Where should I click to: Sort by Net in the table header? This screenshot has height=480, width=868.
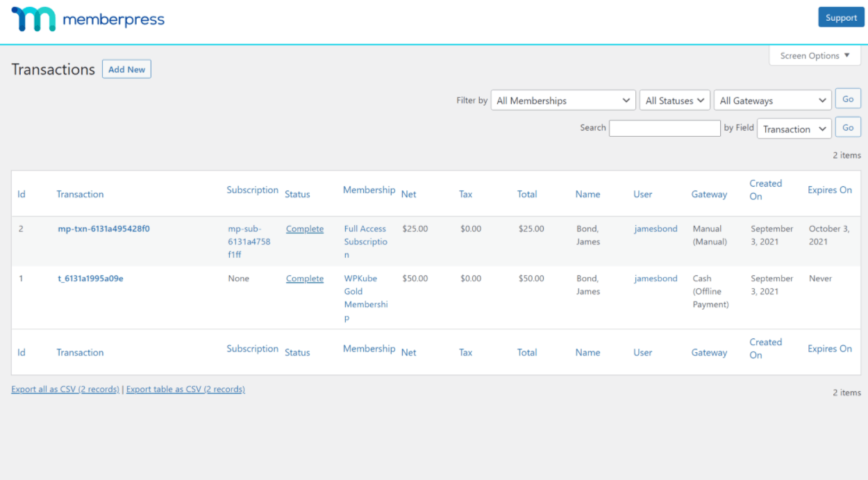tap(408, 195)
